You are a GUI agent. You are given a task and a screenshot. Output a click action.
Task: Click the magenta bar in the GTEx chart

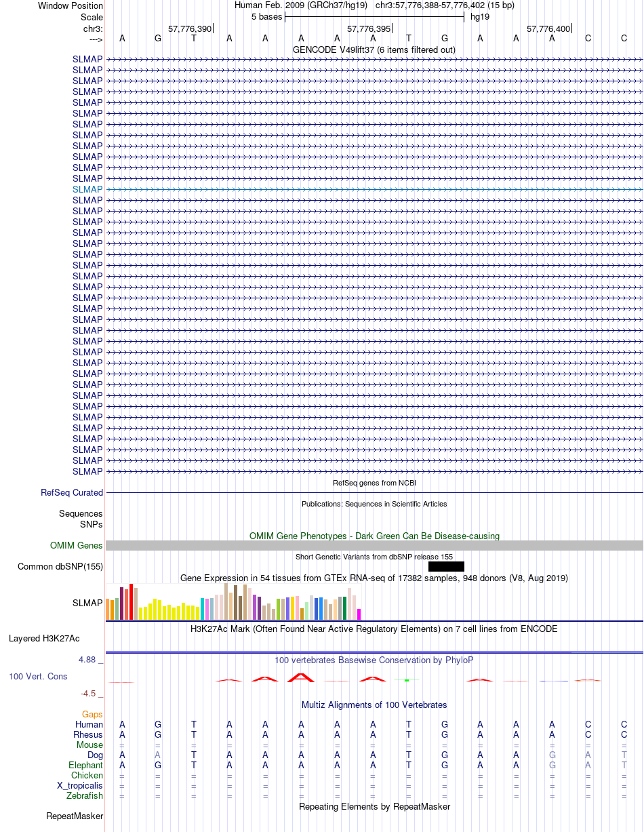(x=359, y=614)
